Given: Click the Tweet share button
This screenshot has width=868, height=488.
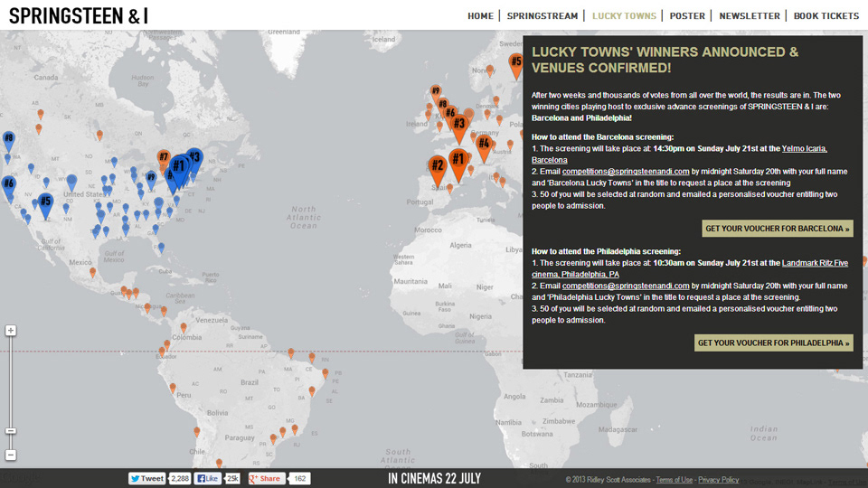Looking at the screenshot, I should (x=146, y=479).
